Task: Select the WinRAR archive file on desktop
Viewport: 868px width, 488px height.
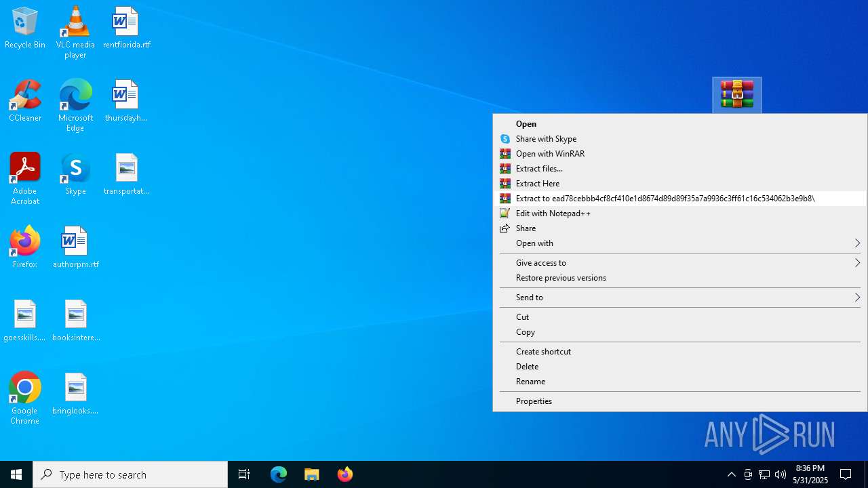Action: 737,95
